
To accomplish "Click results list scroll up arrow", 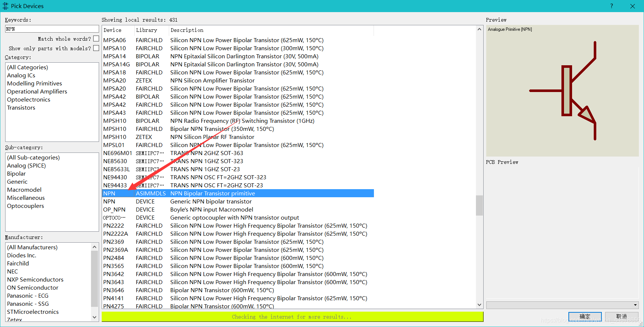I will [x=479, y=29].
